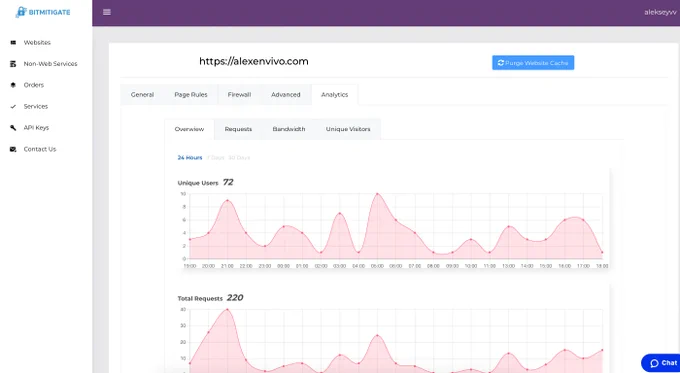Open the Chat widget

(x=660, y=363)
